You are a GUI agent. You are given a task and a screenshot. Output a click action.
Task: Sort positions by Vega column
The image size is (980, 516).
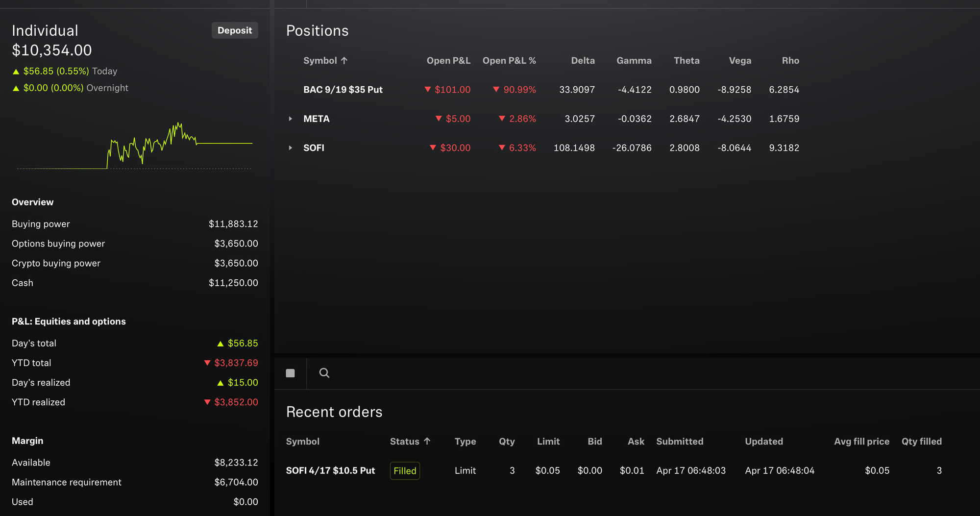pyautogui.click(x=740, y=60)
